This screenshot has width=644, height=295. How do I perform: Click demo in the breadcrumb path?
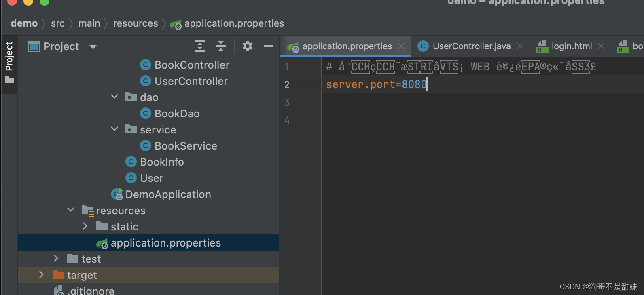24,23
